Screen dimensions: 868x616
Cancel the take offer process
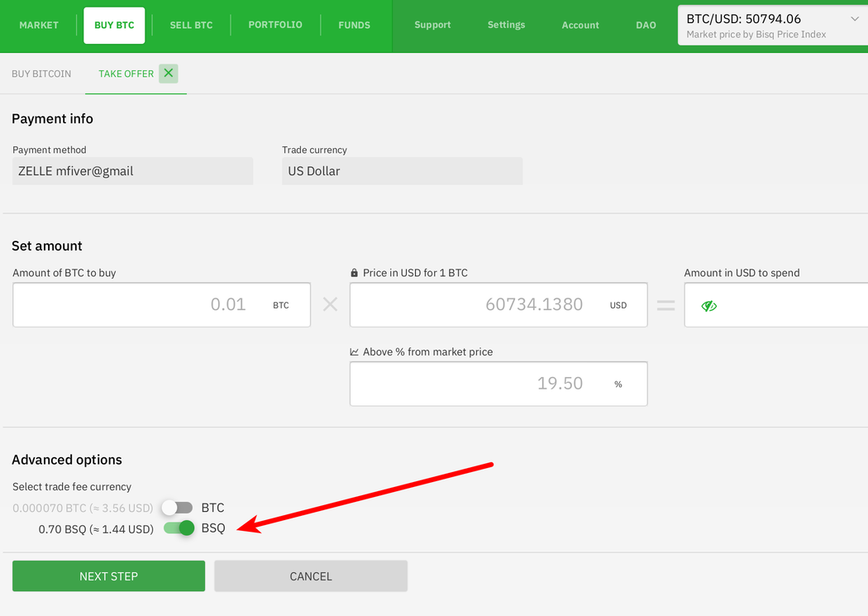(x=311, y=576)
